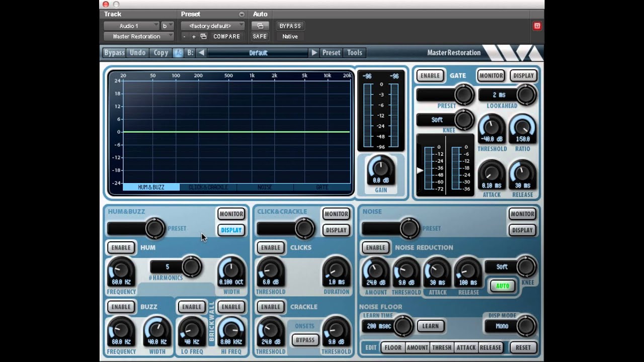This screenshot has width=644, height=362.
Task: Select the GATE graph tab
Action: pyautogui.click(x=322, y=187)
